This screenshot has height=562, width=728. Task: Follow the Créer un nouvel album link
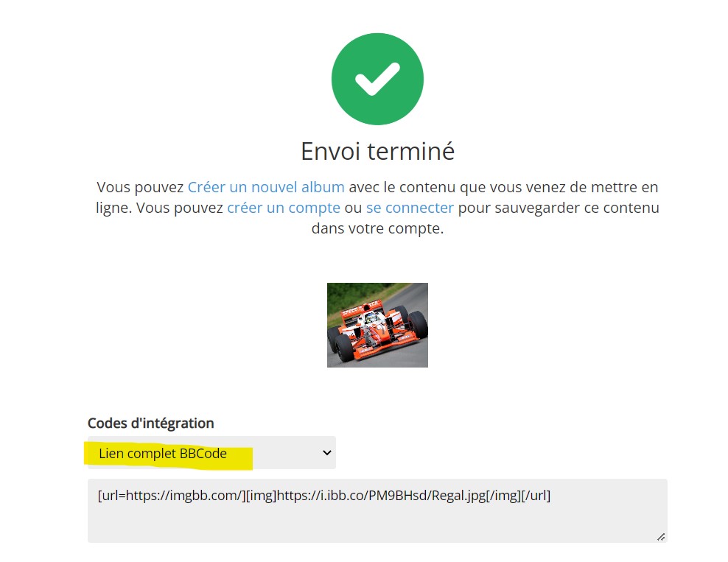pyautogui.click(x=266, y=187)
